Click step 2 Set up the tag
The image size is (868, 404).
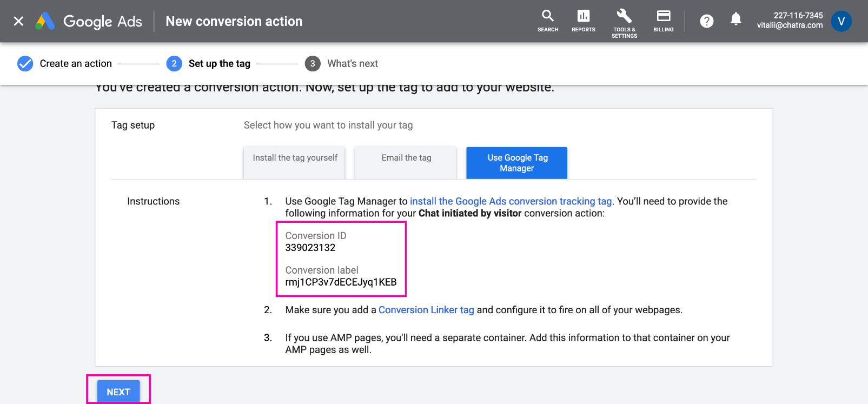pyautogui.click(x=209, y=64)
